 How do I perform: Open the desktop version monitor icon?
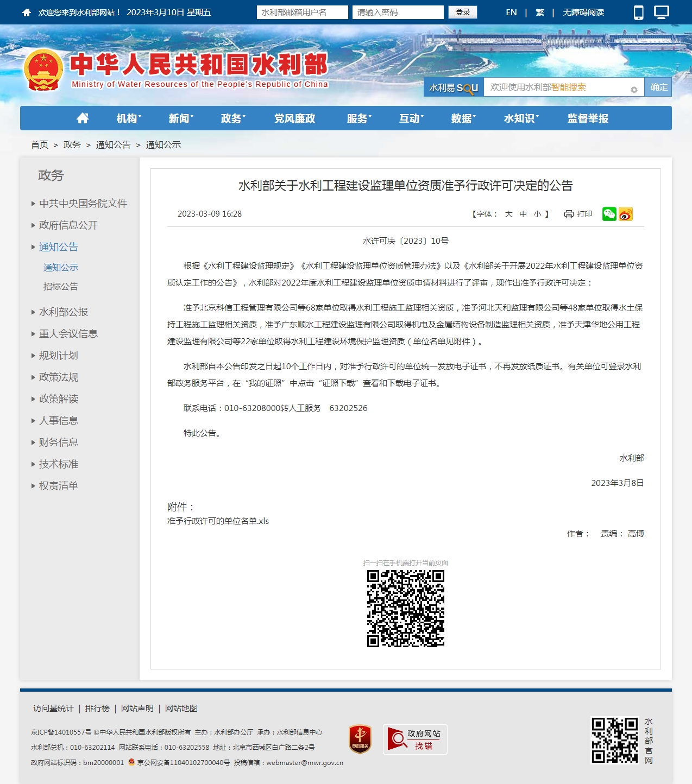pyautogui.click(x=662, y=12)
